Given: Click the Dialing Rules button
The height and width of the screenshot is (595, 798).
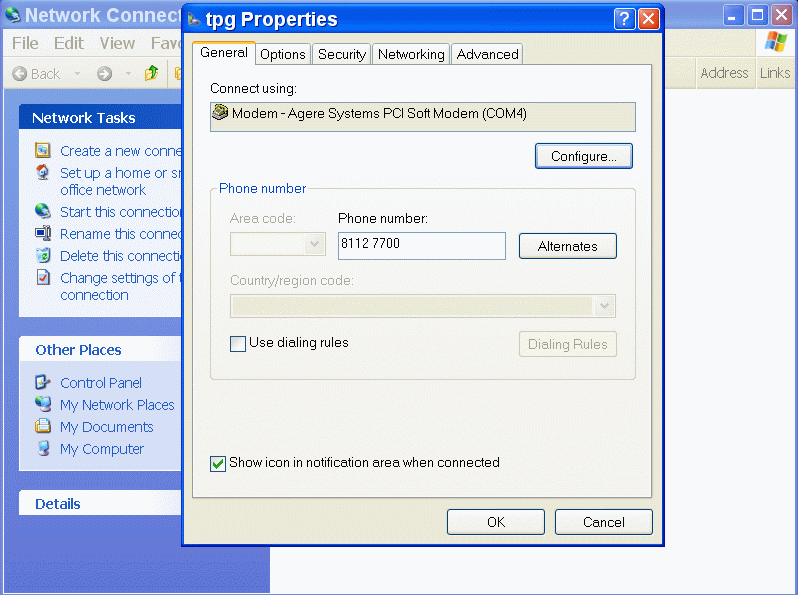Looking at the screenshot, I should click(x=567, y=344).
